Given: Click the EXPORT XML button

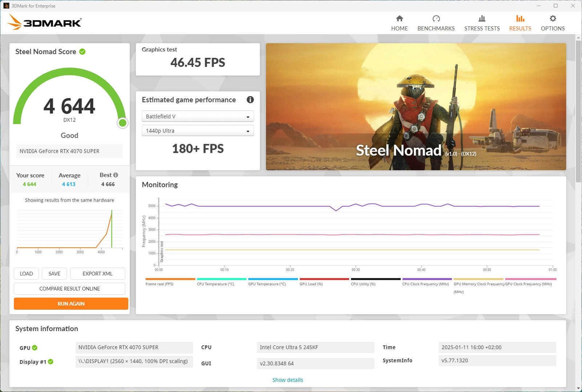Looking at the screenshot, I should coord(97,274).
